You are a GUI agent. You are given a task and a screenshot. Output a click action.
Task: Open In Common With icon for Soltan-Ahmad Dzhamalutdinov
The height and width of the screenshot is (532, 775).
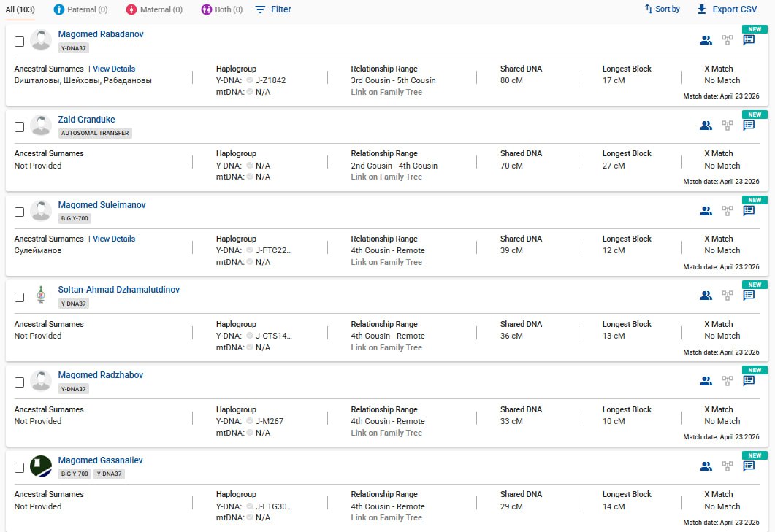706,296
